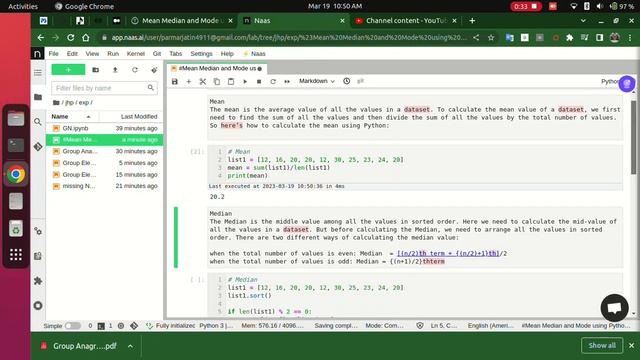Open the top hamburger sidebar icon
Screen dimensions: 640x360
pos(38,73)
